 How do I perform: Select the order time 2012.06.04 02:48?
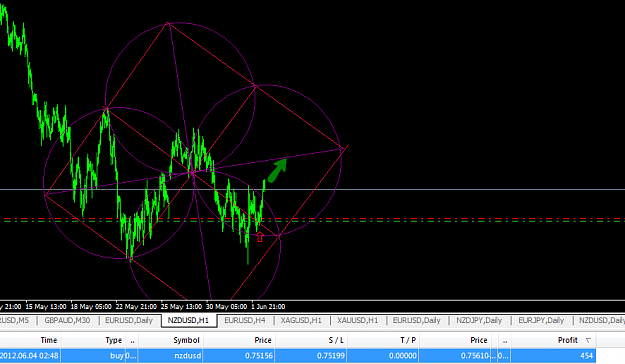29,356
